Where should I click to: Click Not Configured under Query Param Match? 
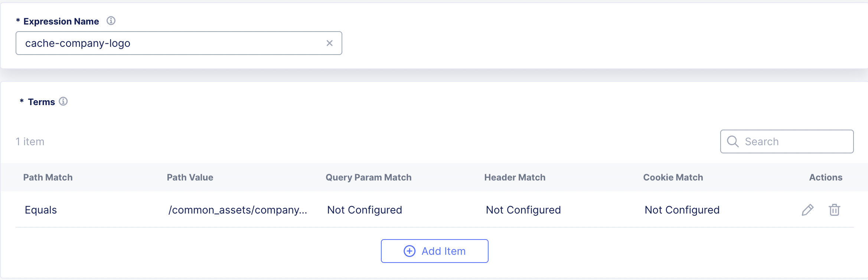coord(365,210)
